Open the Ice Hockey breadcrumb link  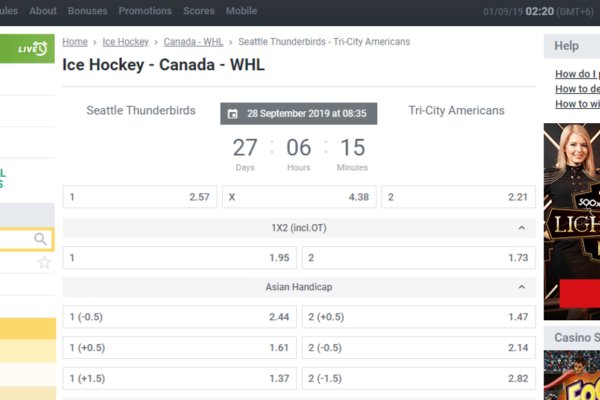[x=126, y=43]
